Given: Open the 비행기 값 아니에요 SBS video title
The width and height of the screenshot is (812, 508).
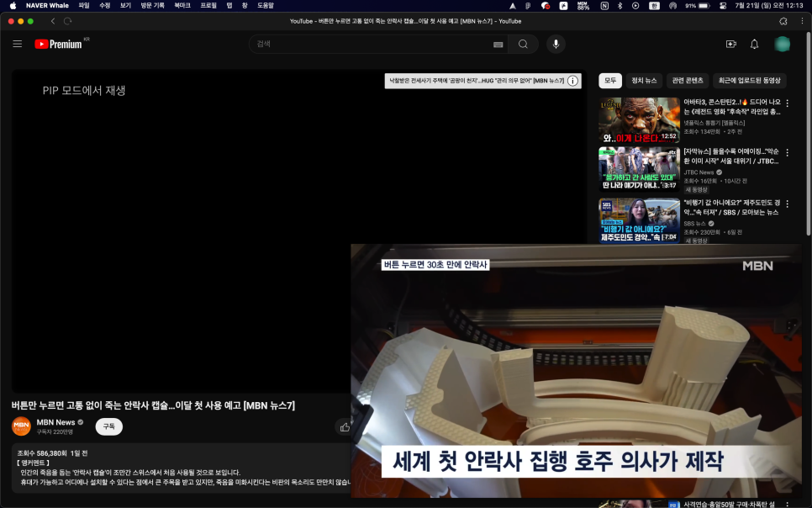Looking at the screenshot, I should (x=732, y=208).
